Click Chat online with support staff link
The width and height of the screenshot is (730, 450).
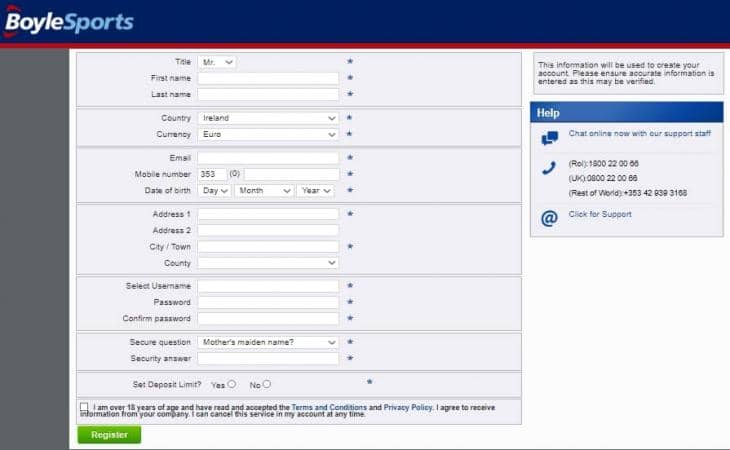[640, 133]
